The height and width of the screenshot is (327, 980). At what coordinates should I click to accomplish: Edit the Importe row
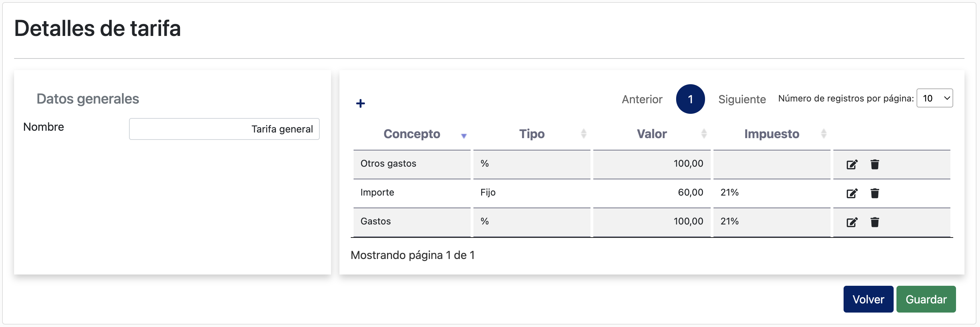(852, 193)
